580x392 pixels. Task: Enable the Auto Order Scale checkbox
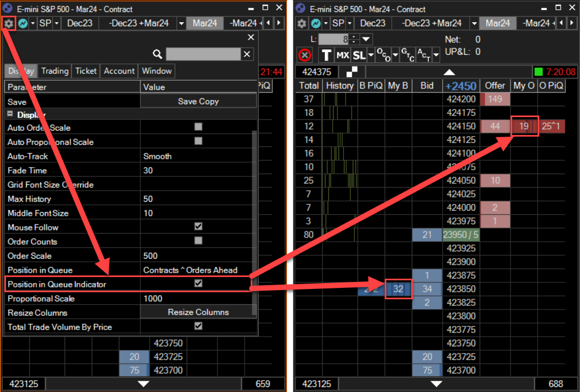[x=198, y=127]
